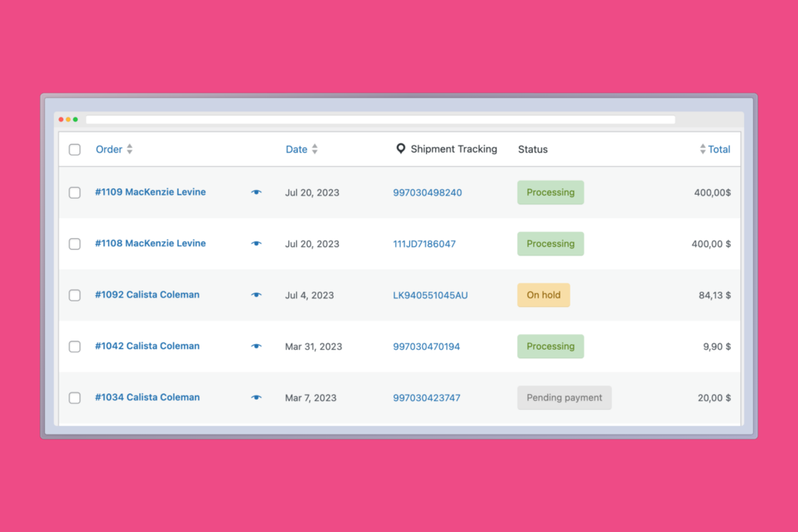Open tracking number 997030470194
Image resolution: width=798 pixels, height=532 pixels.
point(426,347)
